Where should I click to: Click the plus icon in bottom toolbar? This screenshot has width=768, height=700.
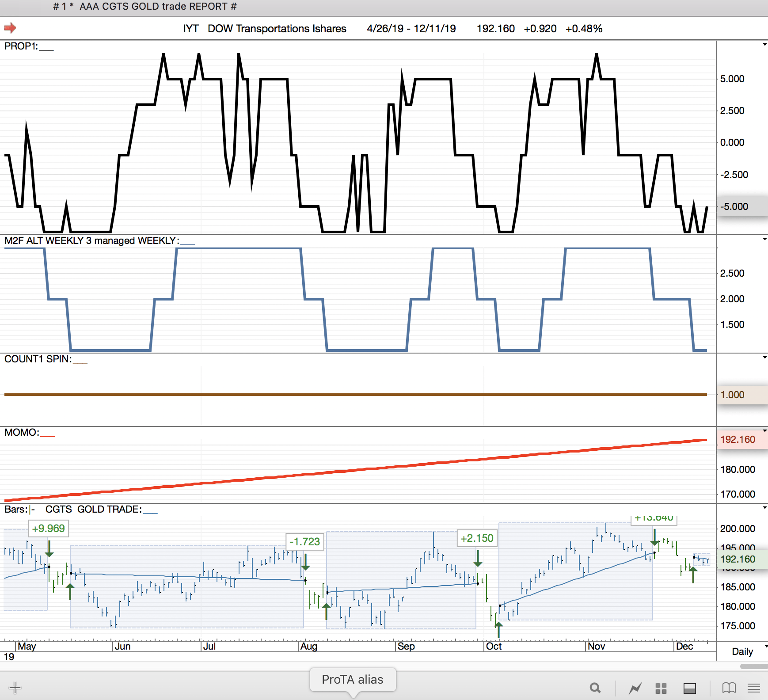(15, 688)
